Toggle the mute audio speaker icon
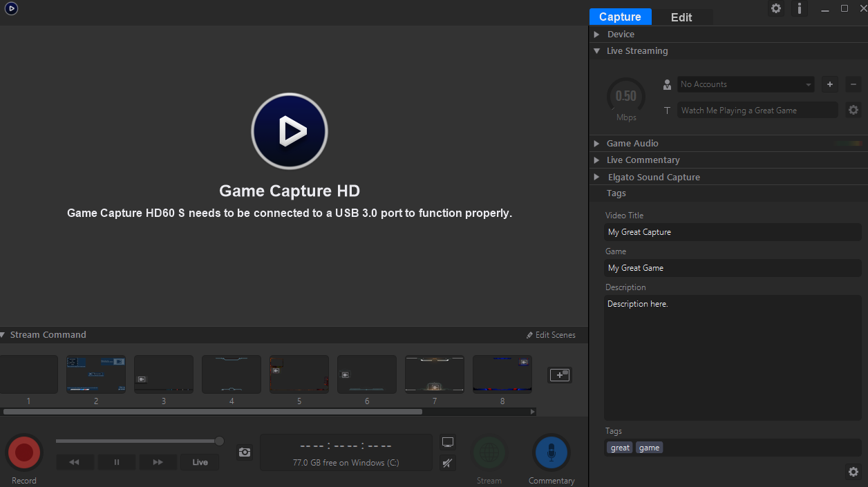The image size is (868, 487). coord(448,463)
